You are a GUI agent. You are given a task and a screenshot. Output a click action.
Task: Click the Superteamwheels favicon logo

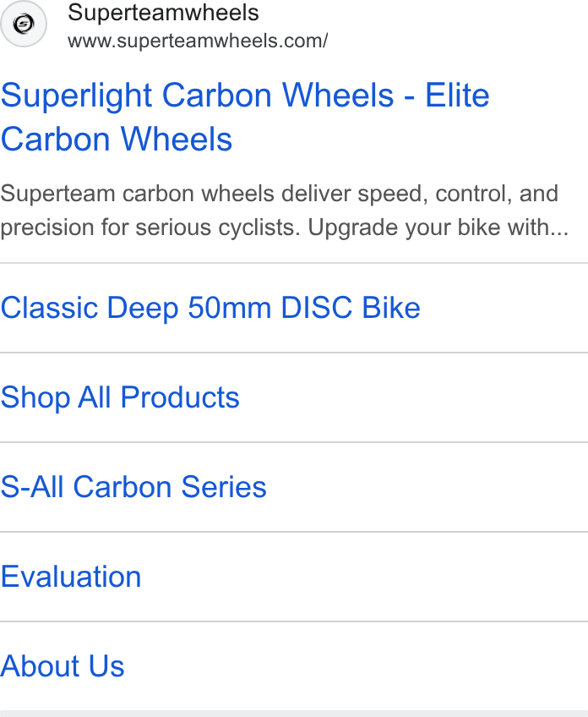click(24, 24)
